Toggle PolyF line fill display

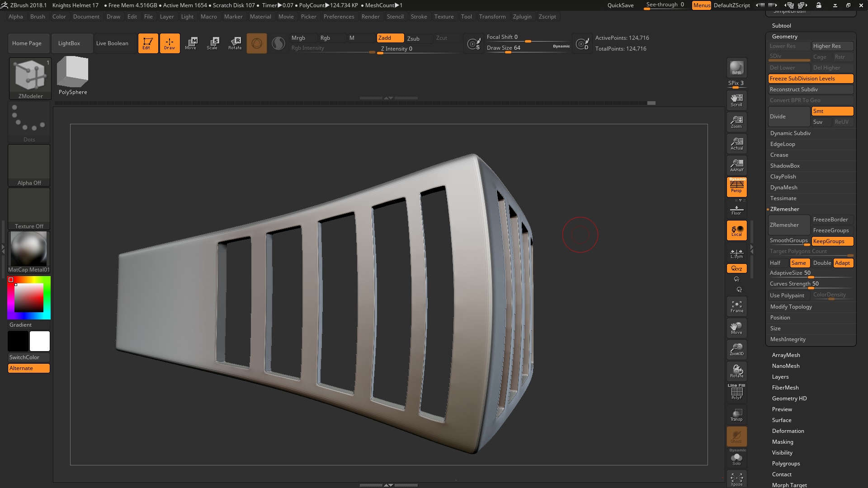point(736,392)
